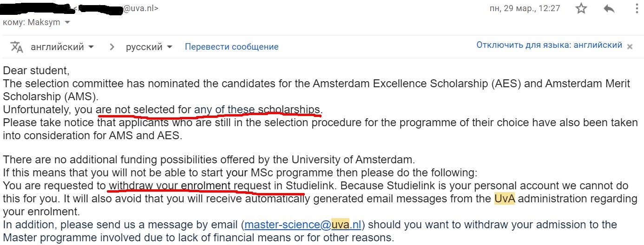Open the source language dropdown "английский"

pos(62,47)
